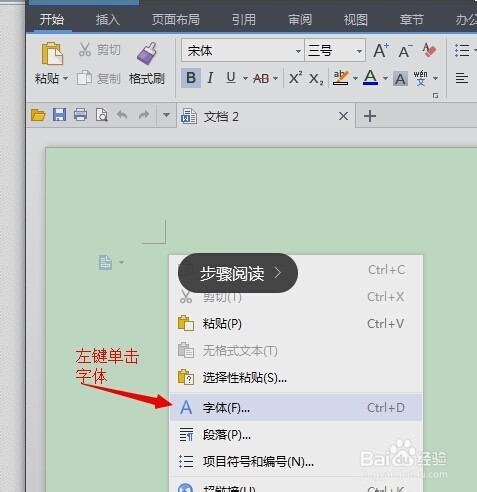Screen dimensions: 477x492
Task: Toggle strikethrough AB button
Action: point(261,79)
